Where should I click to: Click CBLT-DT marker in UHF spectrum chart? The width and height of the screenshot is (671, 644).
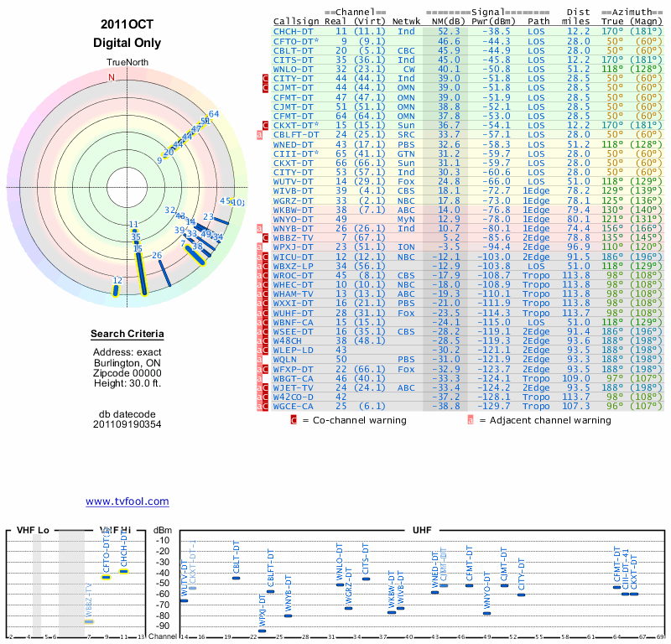(236, 578)
